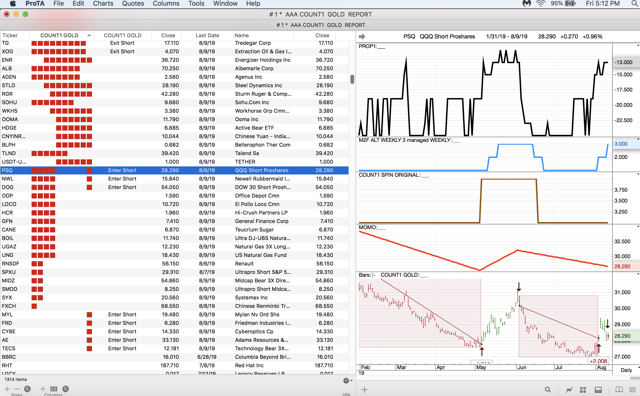
Task: Select the UNG US Natural Gas Fund row
Action: (x=174, y=255)
